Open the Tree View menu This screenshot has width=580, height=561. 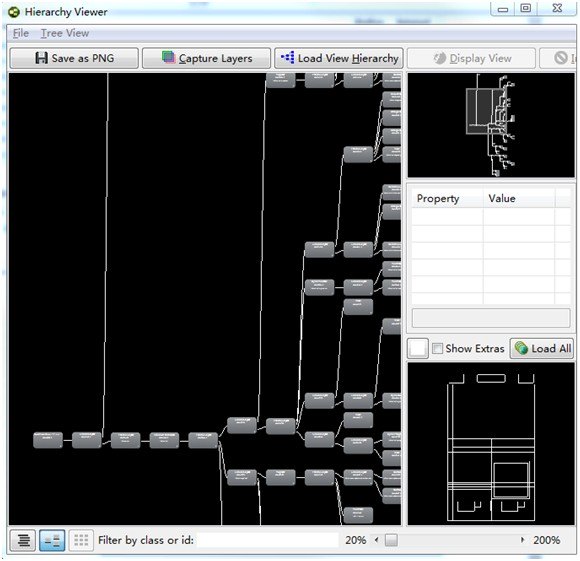point(65,33)
